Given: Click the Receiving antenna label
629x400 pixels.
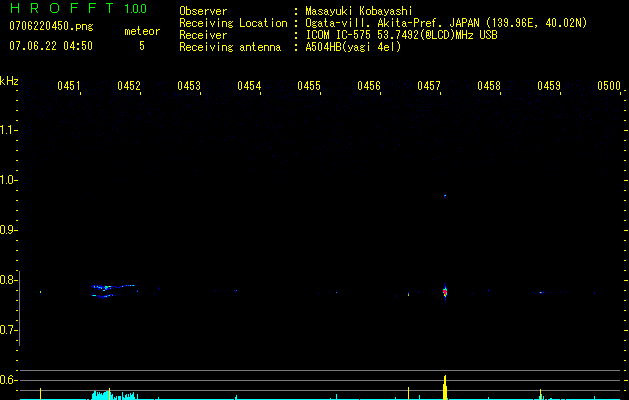Looking at the screenshot, I should [230, 47].
